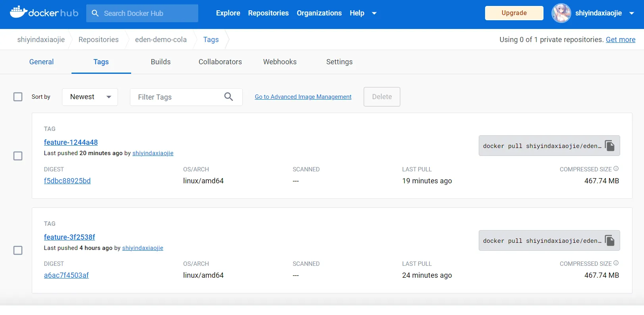Copy docker pull command for feature-1244a48
Screen dimensions: 644x315
point(609,146)
